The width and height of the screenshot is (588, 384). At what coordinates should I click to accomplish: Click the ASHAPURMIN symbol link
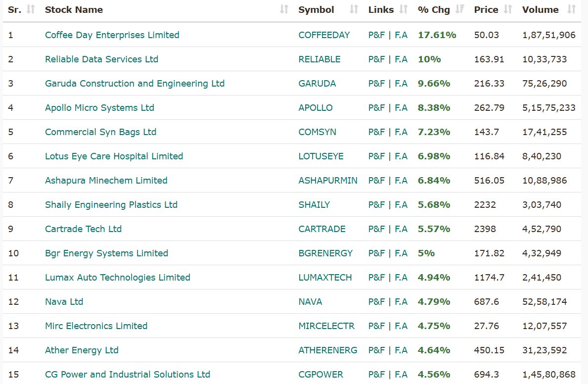pyautogui.click(x=328, y=181)
